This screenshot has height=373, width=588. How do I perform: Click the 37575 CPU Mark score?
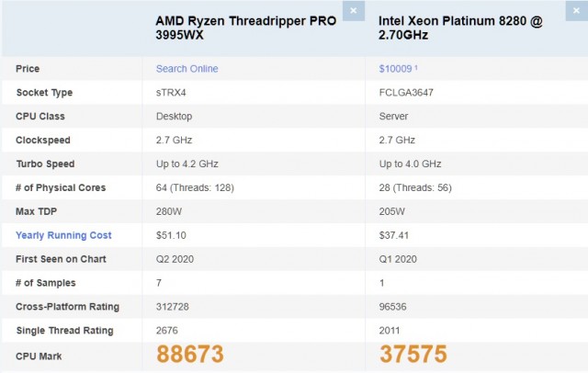tap(413, 354)
